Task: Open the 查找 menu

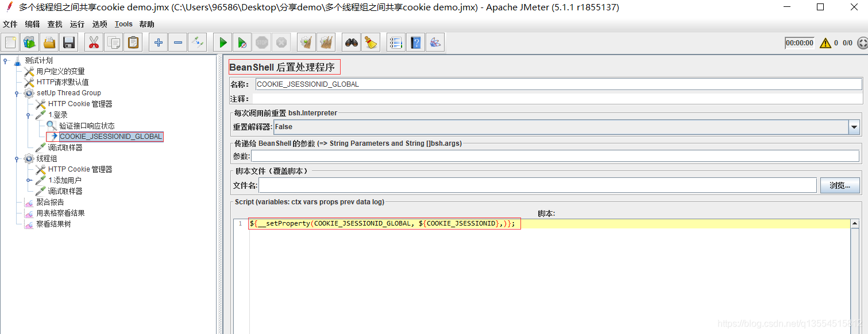Action: click(x=55, y=24)
